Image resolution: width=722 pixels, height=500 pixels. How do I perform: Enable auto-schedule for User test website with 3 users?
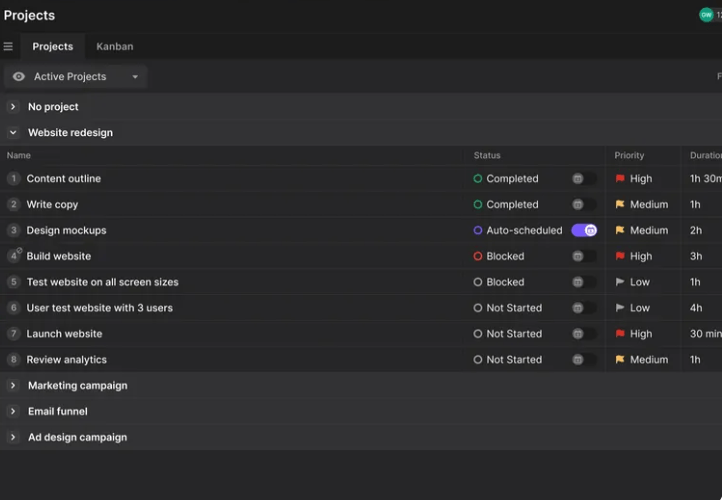(x=584, y=308)
